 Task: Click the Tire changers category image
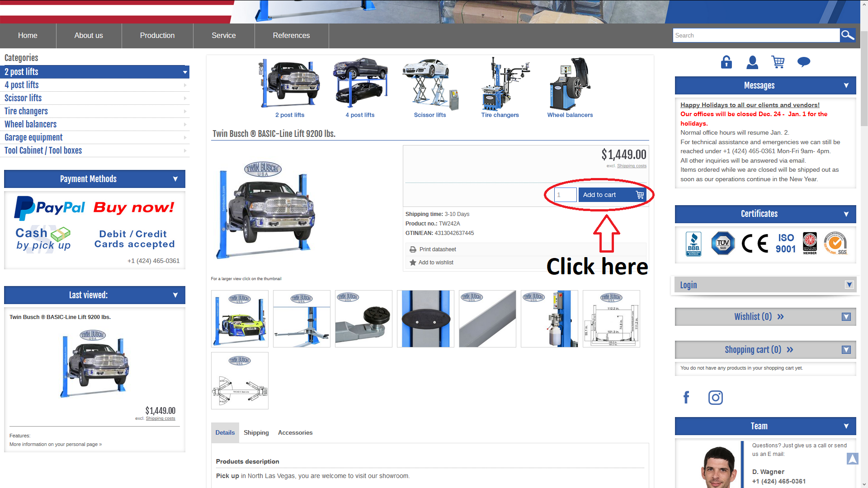pos(505,83)
